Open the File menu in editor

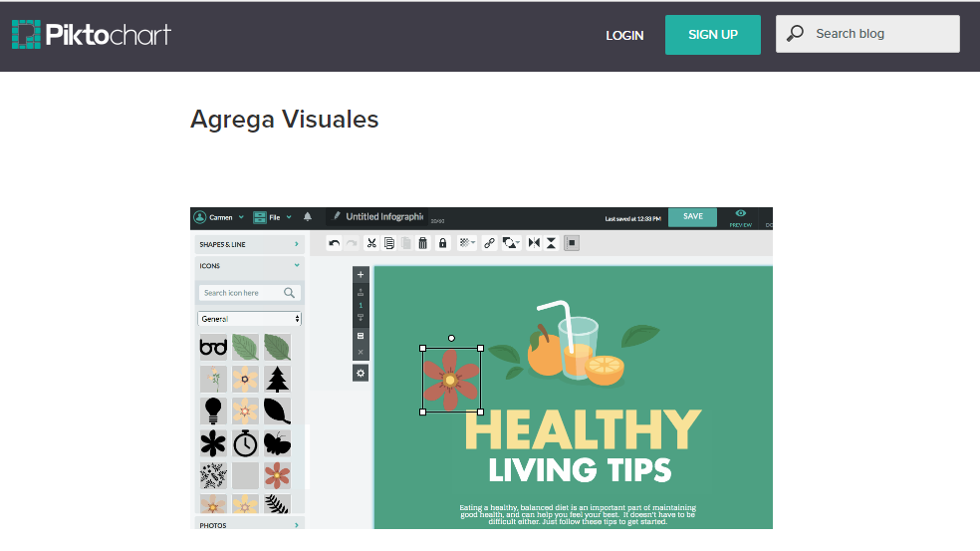273,217
